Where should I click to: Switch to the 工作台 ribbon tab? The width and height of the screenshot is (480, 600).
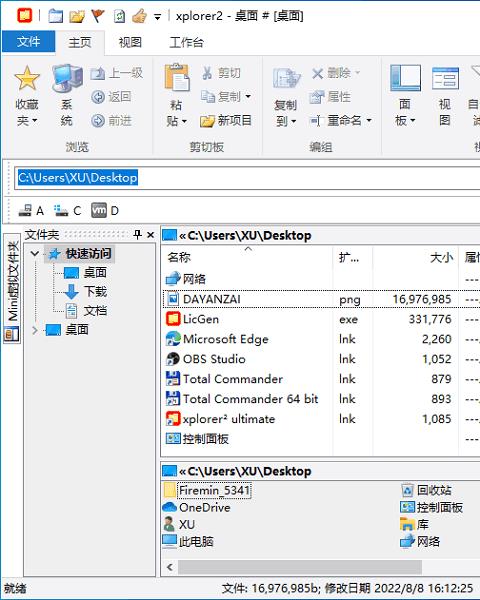point(186,42)
